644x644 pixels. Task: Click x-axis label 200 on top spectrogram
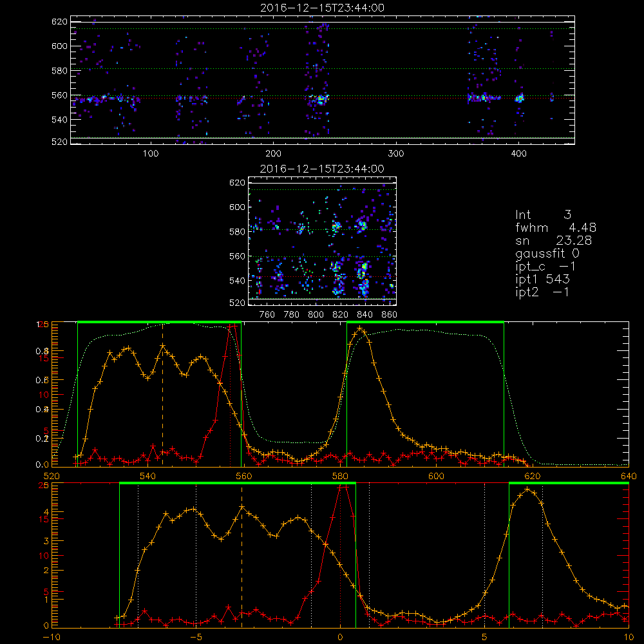tap(274, 154)
